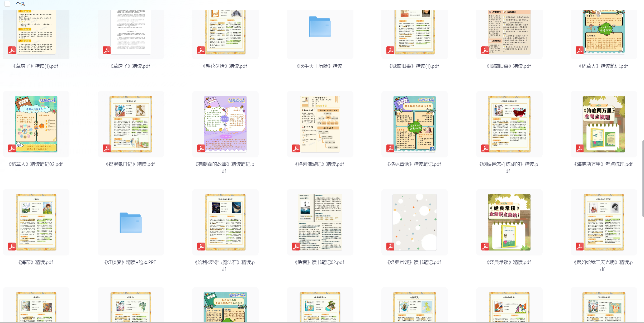Open thumbnail of 《经典常谈》精读.pdf
Image resolution: width=644 pixels, height=323 pixels.
tap(509, 222)
